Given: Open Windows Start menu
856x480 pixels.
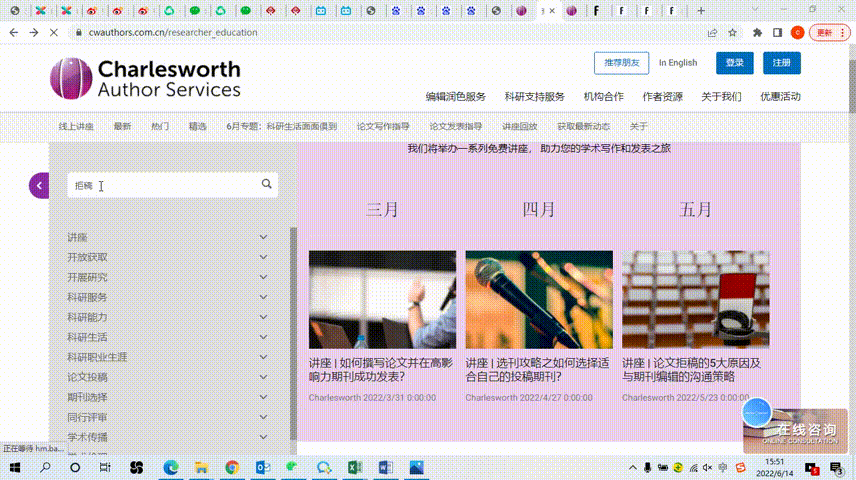Looking at the screenshot, I should (15, 467).
